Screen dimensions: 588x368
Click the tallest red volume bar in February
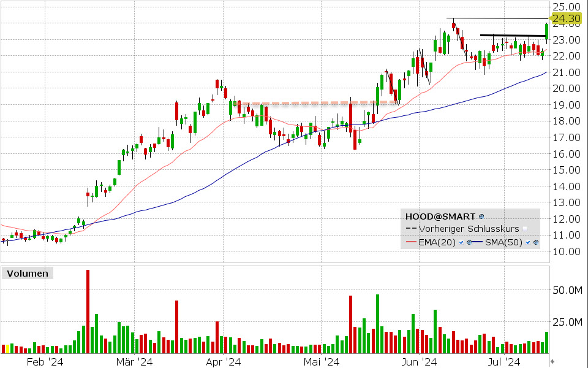[x=88, y=312]
